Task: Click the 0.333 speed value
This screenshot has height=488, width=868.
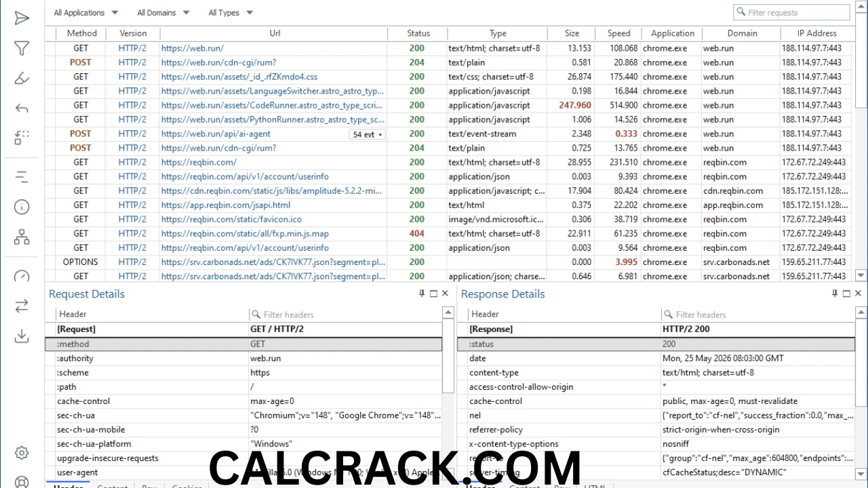Action: click(x=626, y=134)
